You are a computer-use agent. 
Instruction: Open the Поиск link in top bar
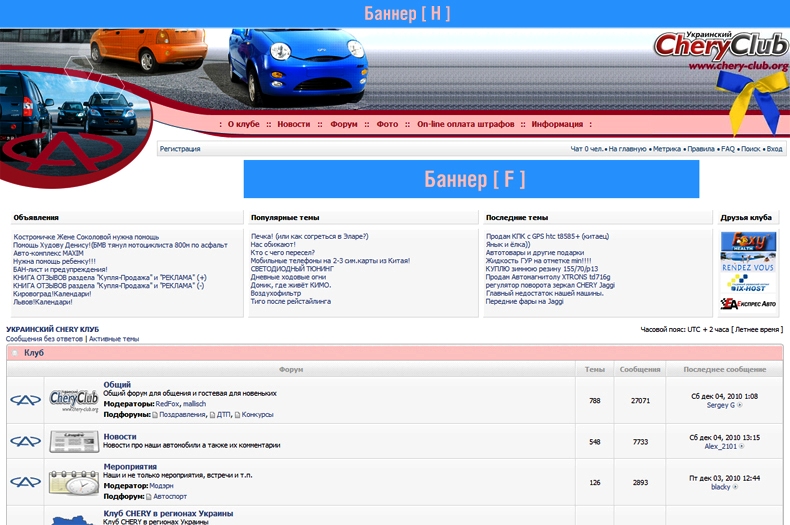click(x=750, y=149)
